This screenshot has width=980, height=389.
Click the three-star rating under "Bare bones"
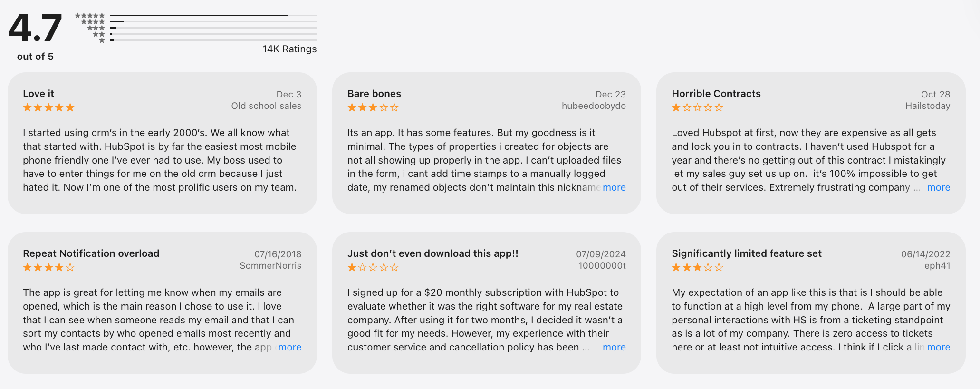pyautogui.click(x=373, y=107)
